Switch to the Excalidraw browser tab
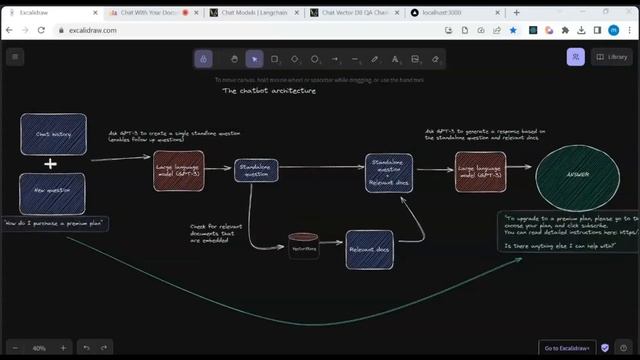Screen dimensions: 640x360 point(51,13)
